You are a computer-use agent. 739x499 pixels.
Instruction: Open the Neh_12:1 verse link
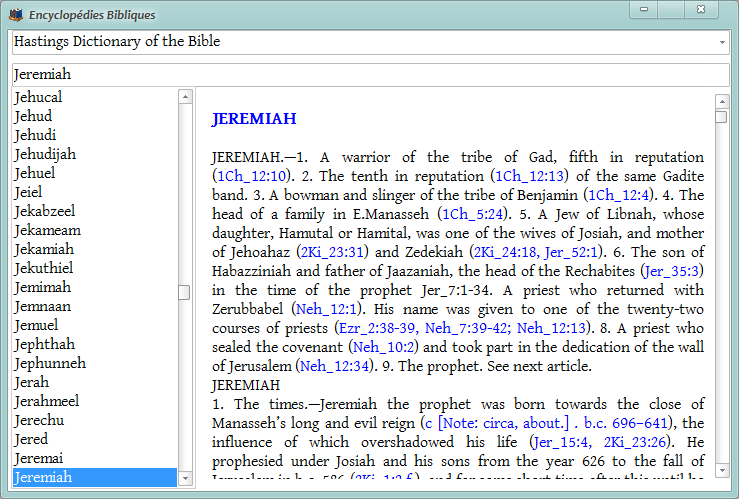[x=326, y=309]
